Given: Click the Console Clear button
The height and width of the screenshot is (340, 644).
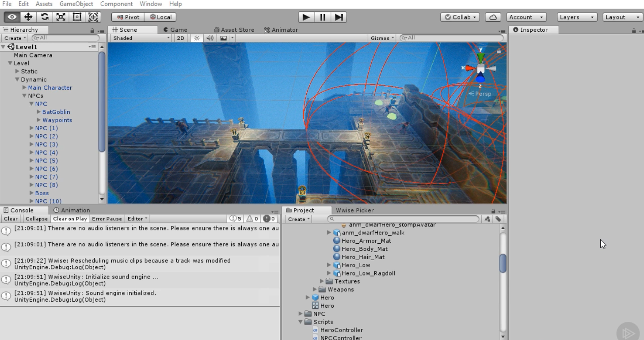Looking at the screenshot, I should pos(11,219).
